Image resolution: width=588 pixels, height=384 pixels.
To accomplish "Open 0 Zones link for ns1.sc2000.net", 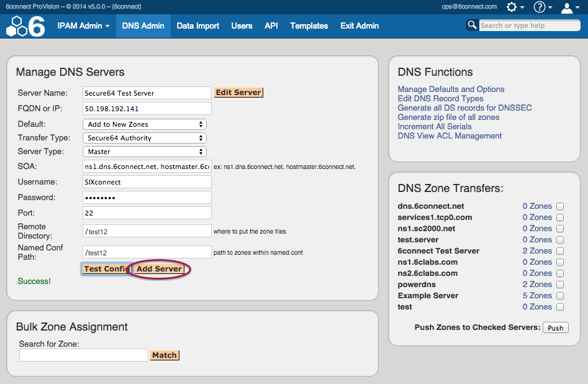I will [x=537, y=229].
